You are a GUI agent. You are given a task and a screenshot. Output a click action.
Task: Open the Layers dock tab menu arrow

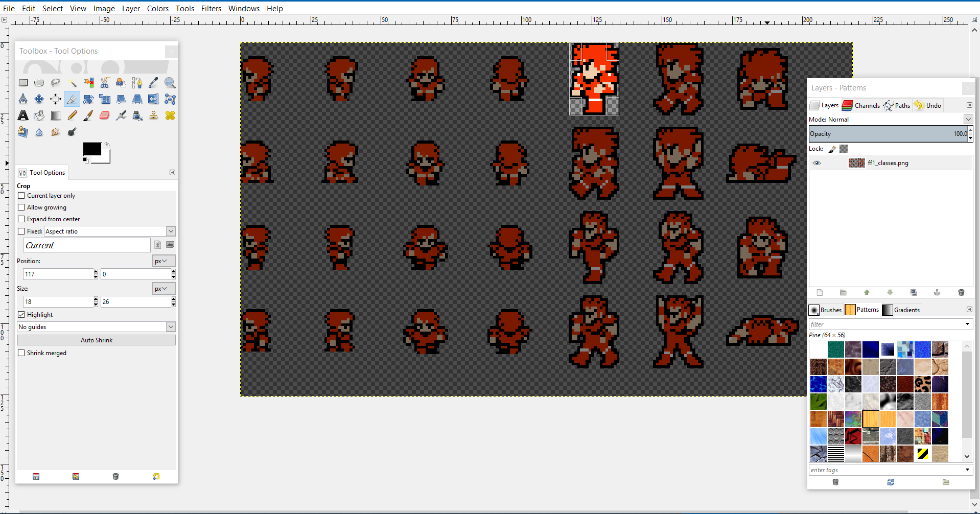point(969,105)
